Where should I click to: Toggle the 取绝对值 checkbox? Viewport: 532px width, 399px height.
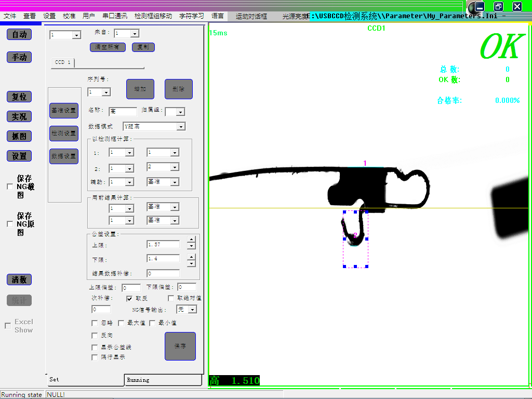(x=171, y=299)
